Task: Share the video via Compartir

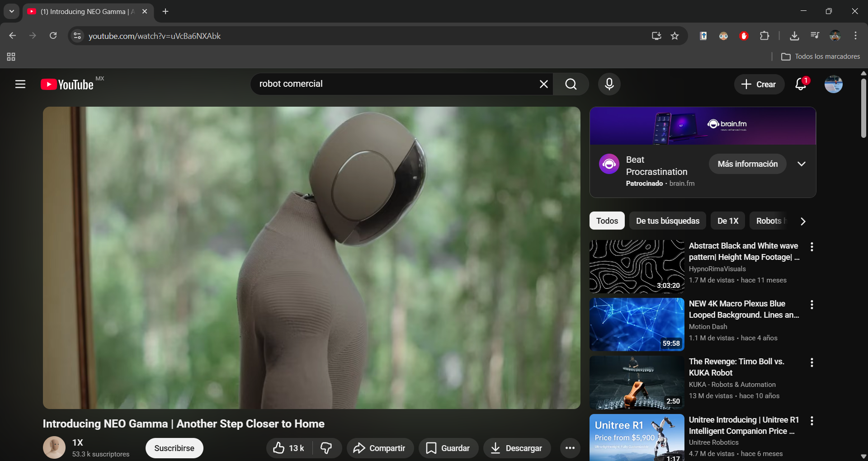Action: [x=380, y=448]
